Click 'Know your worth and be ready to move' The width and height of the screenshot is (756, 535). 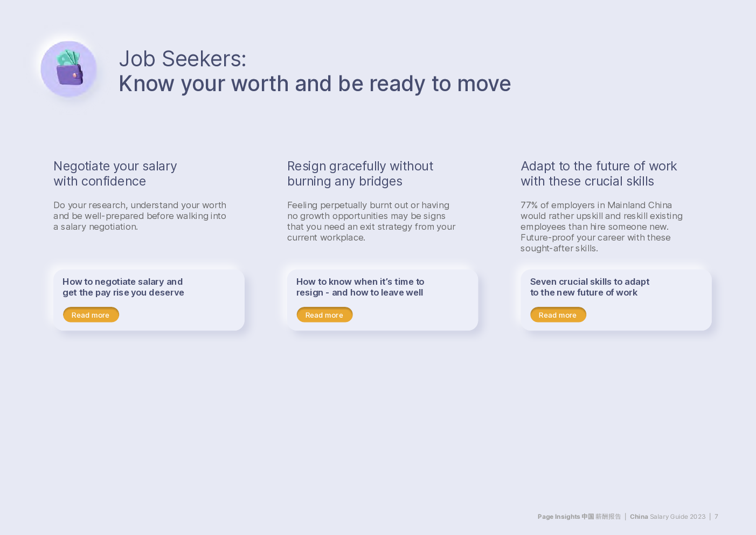[x=315, y=84]
